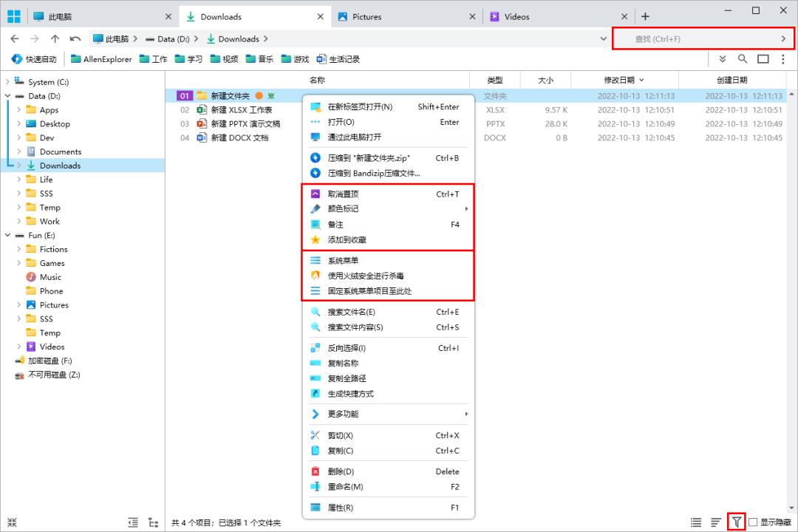This screenshot has height=532, width=798.
Task: Open the filter icon in status bar
Action: pyautogui.click(x=736, y=522)
